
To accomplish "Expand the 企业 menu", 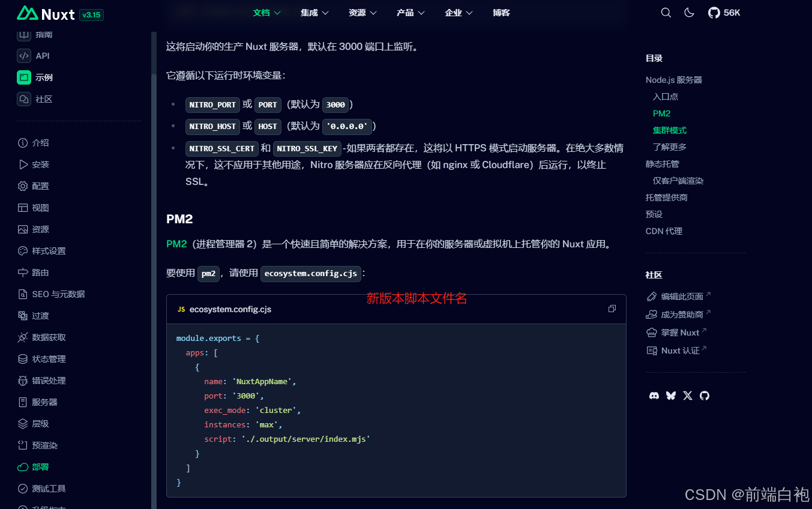I will pos(459,13).
